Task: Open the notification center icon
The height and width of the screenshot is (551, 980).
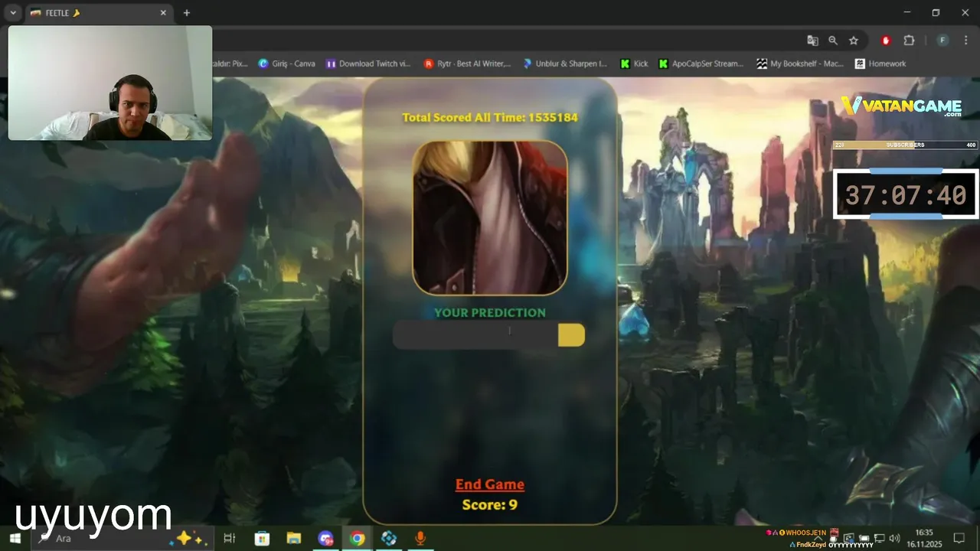Action: point(959,539)
